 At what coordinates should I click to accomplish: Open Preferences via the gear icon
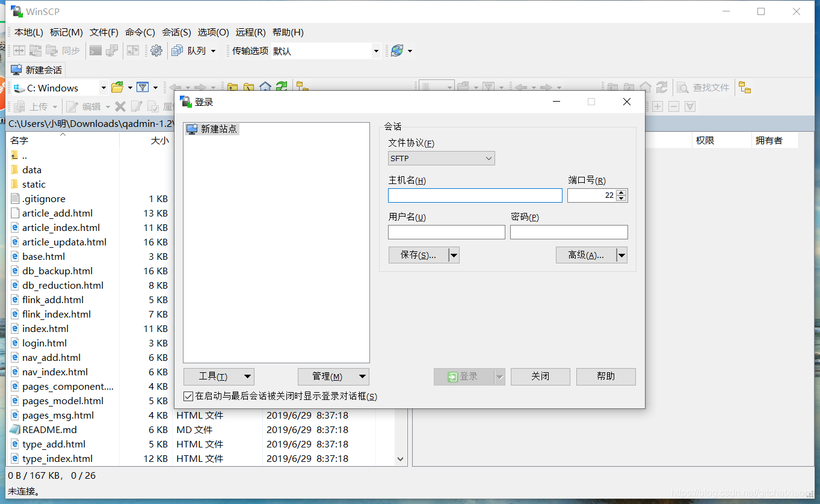pos(156,51)
